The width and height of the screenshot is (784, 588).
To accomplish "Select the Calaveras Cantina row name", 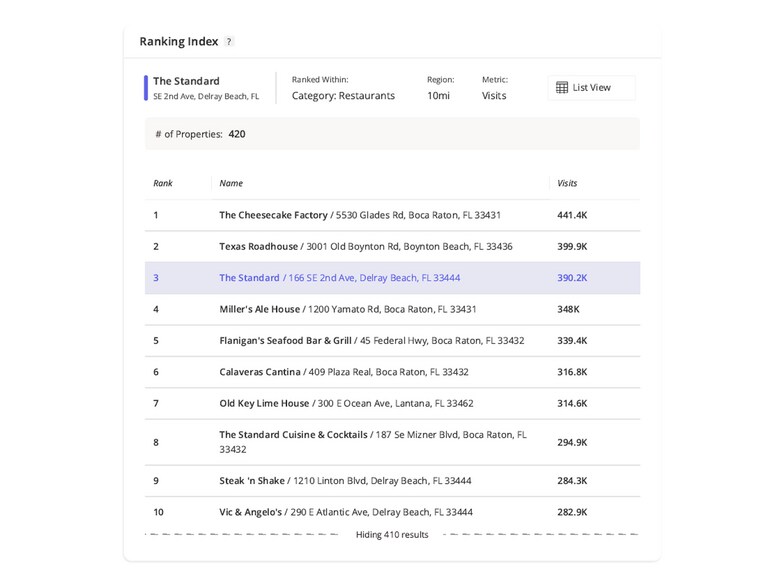I will click(260, 372).
